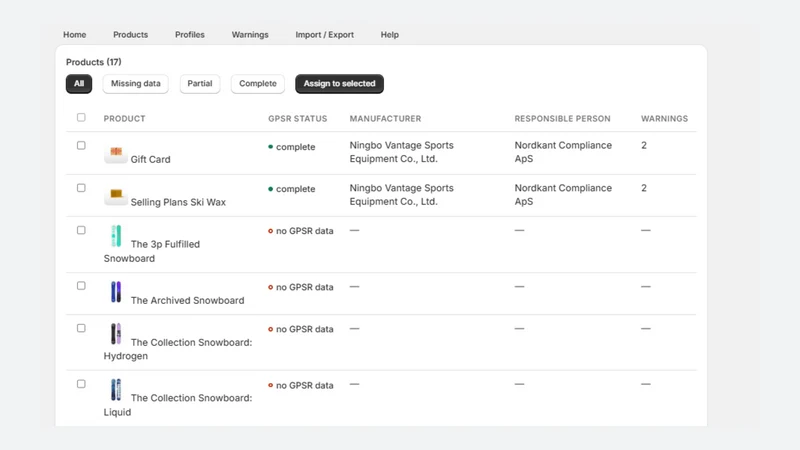Filter products by Partial status
This screenshot has height=450, width=800.
(199, 84)
